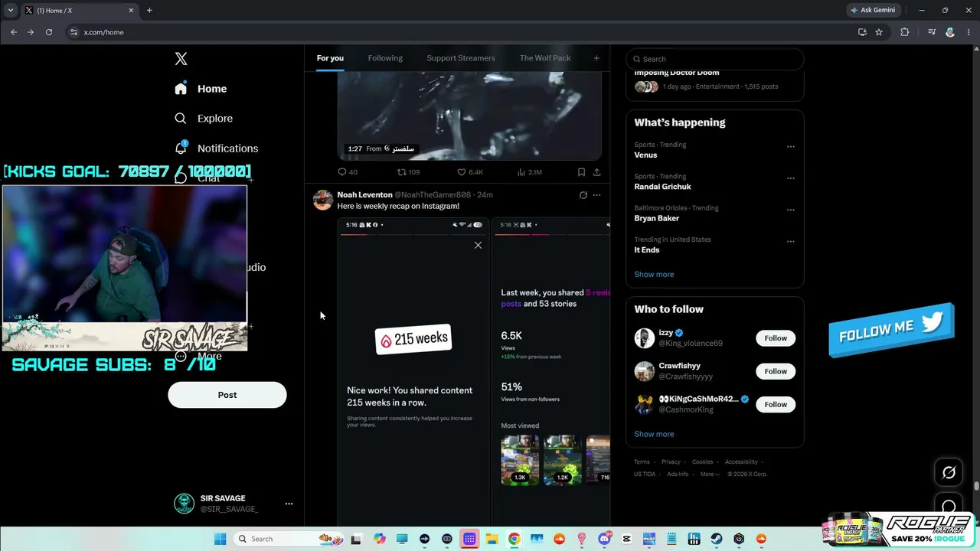This screenshot has width=980, height=551.
Task: Switch to Support Streamers tab
Action: 461,58
